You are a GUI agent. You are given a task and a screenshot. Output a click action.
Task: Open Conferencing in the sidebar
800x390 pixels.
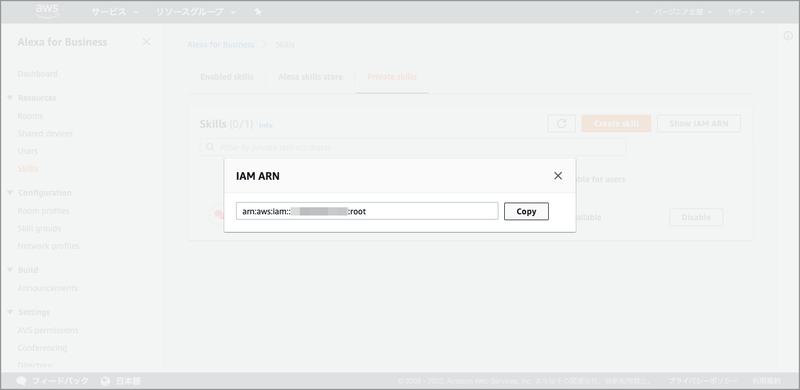pyautogui.click(x=42, y=348)
